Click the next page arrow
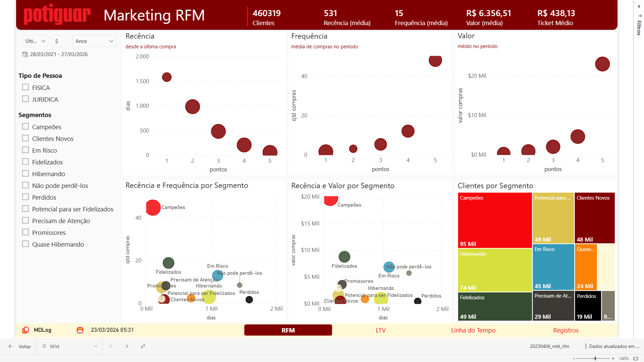The height and width of the screenshot is (362, 644). pyautogui.click(x=127, y=346)
